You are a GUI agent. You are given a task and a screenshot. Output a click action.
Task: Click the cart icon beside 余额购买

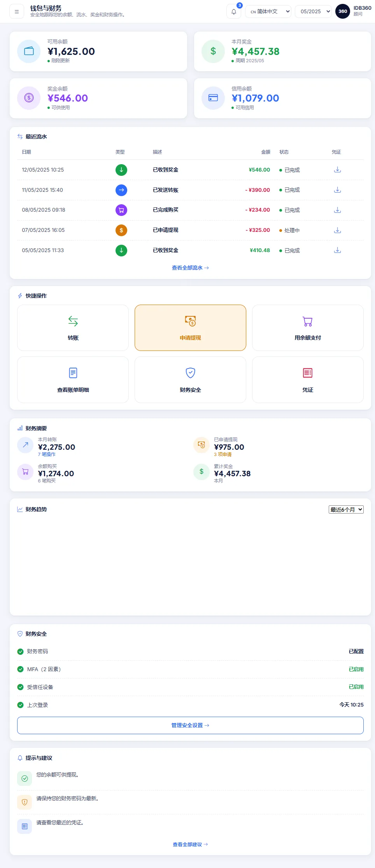coord(25,472)
